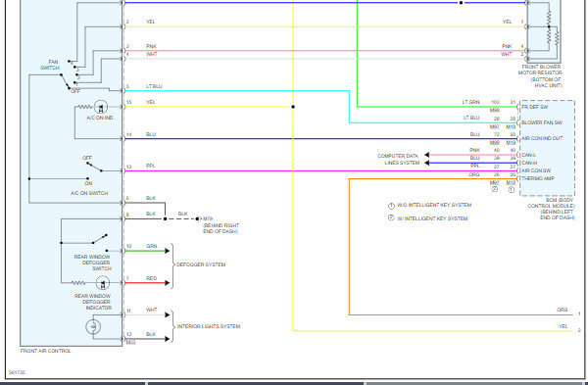Click arrowhead on red RED defogger wire

click(168, 283)
